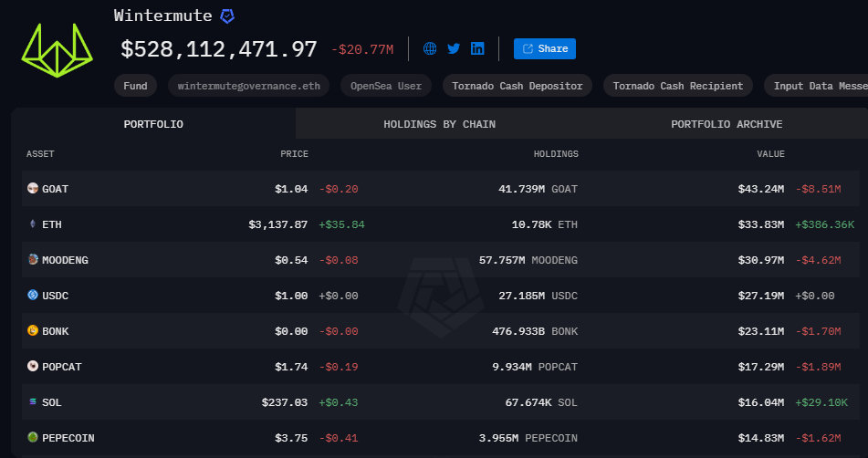Click the +$35.84 ETH price change
The image size is (868, 458).
(341, 224)
